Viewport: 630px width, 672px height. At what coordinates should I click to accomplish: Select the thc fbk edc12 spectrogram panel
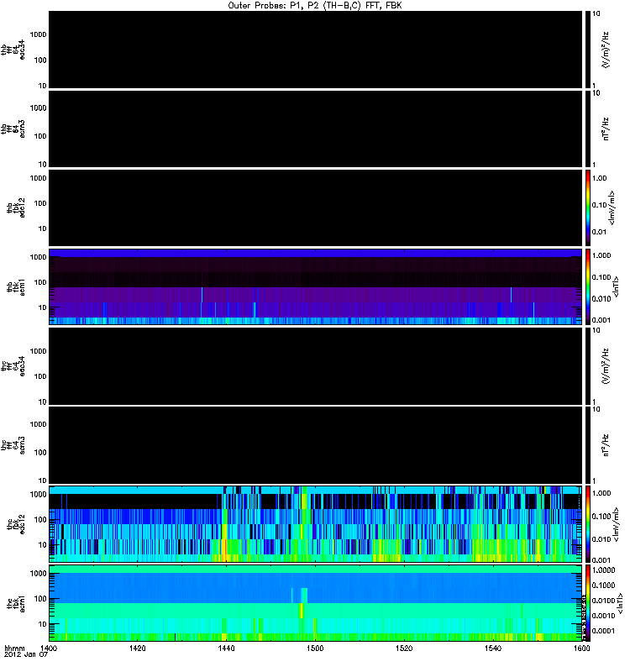tap(315, 523)
